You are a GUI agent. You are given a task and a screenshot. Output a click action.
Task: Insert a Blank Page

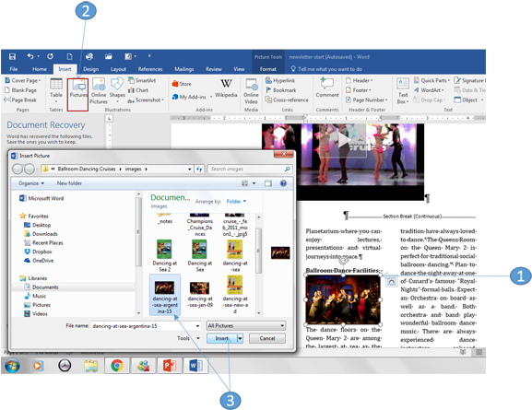(20, 90)
